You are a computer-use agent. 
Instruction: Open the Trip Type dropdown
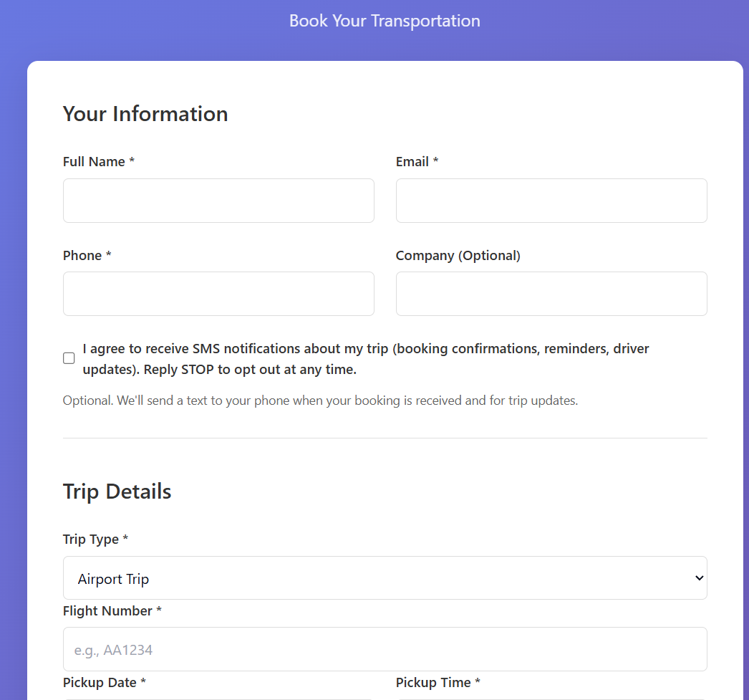click(x=385, y=577)
